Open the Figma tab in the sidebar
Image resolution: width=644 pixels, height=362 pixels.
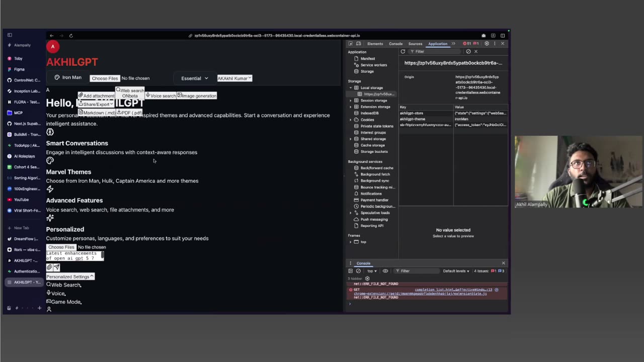point(24,69)
